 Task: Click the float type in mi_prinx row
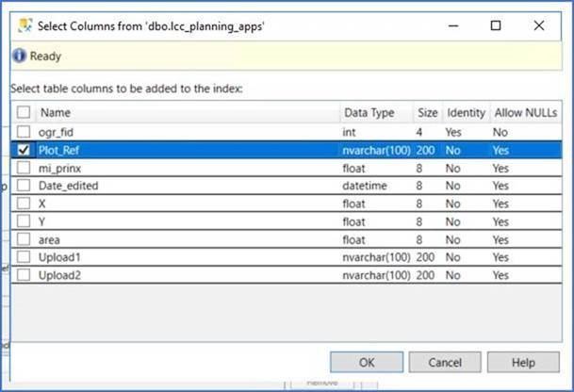353,169
